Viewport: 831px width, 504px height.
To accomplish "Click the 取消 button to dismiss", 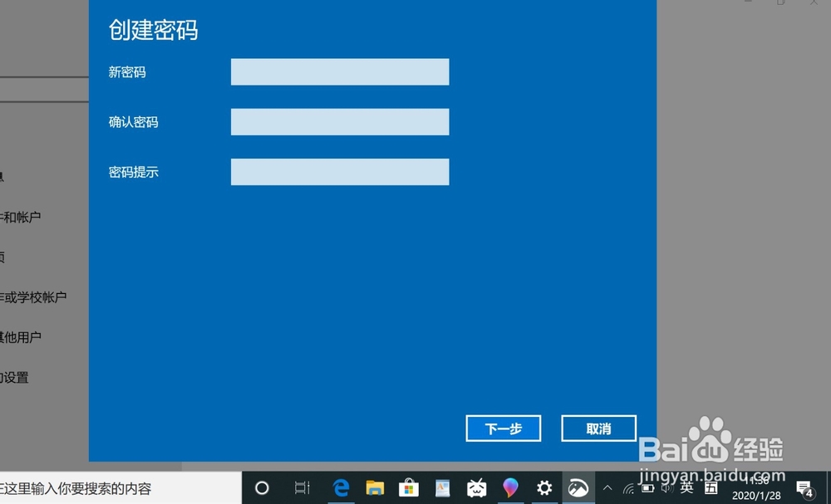I will [x=598, y=428].
